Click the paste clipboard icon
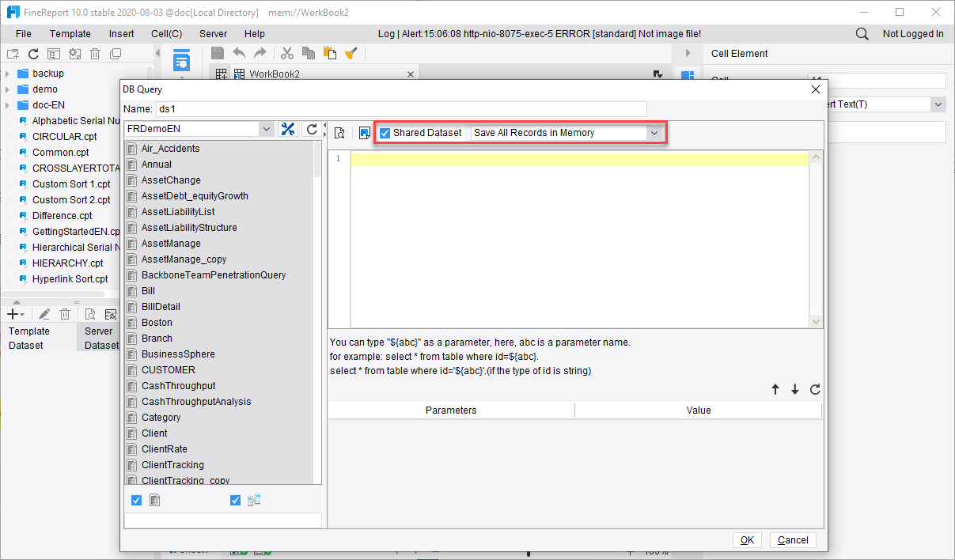Screen dimensions: 955x560 (x=330, y=53)
